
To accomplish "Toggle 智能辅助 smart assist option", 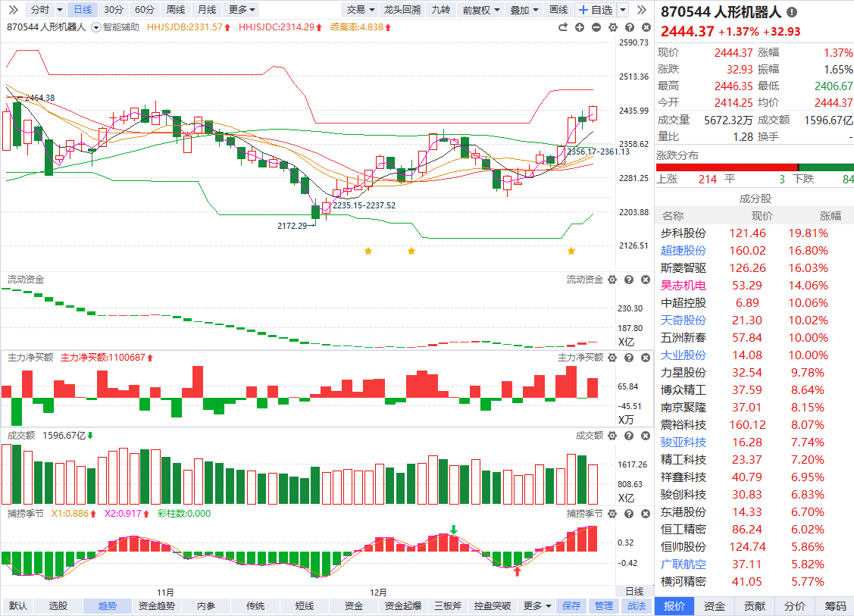I will pos(115,27).
